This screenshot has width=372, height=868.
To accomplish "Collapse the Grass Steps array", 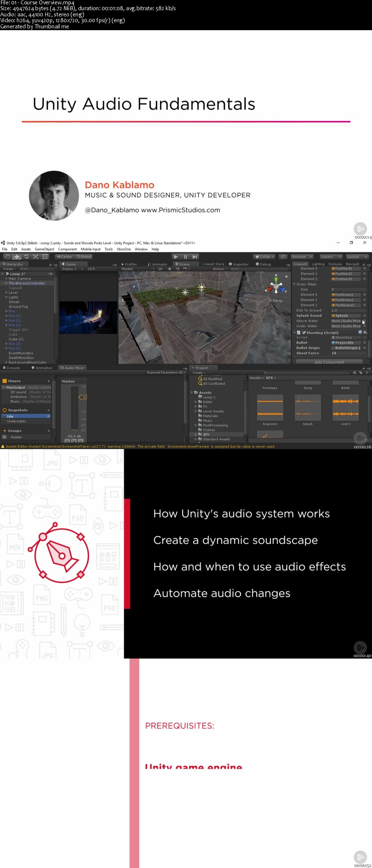I will pyautogui.click(x=294, y=284).
